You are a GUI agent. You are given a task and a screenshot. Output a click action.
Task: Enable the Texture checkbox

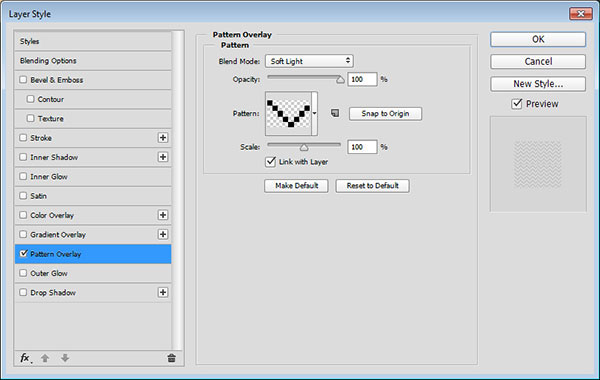coord(31,118)
